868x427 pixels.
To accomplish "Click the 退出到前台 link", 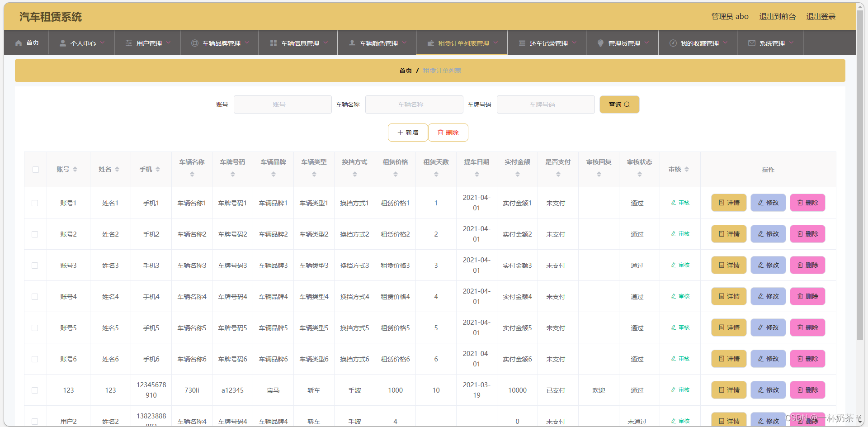I will (x=778, y=17).
